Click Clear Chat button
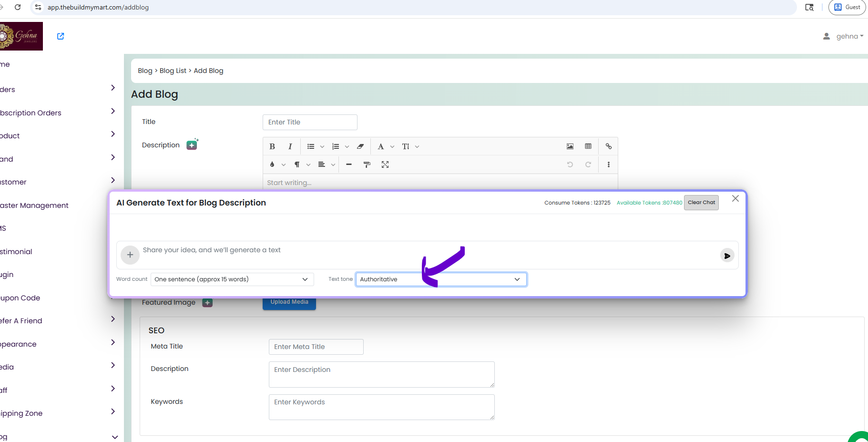The width and height of the screenshot is (868, 442). [701, 203]
